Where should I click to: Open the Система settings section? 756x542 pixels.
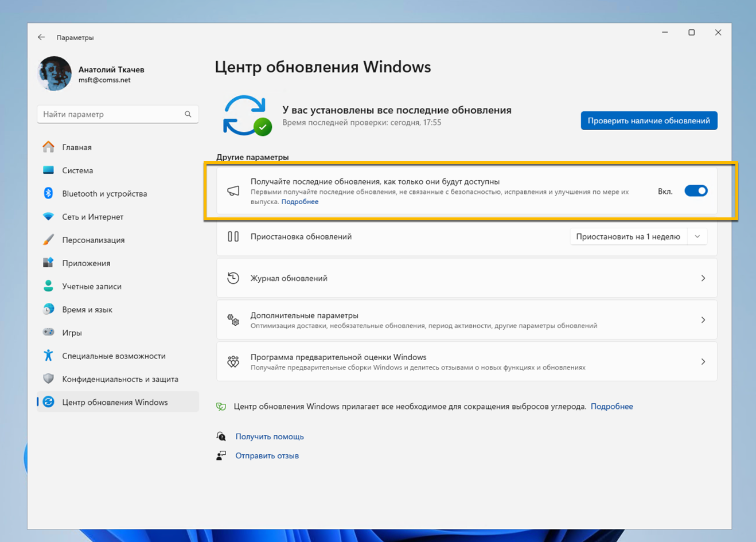click(118, 170)
